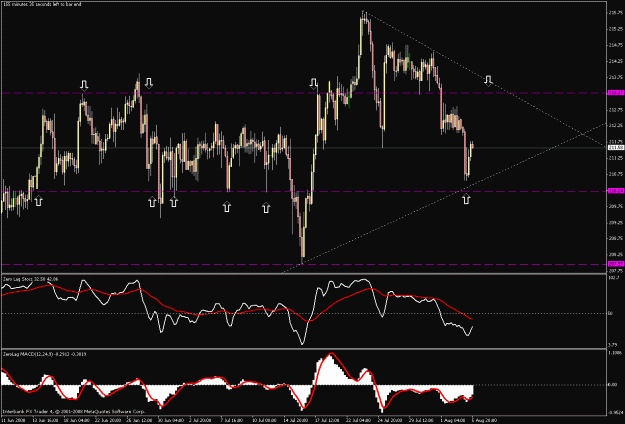Click the 24 Jul 20:00 time label
The width and height of the screenshot is (625, 424).
(x=390, y=420)
